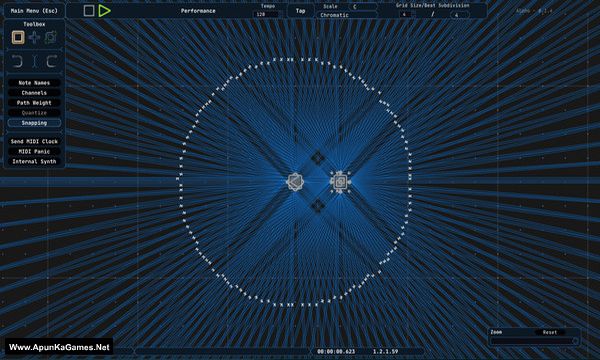Select the square tool in Toolbox
The width and height of the screenshot is (600, 360).
click(x=18, y=37)
